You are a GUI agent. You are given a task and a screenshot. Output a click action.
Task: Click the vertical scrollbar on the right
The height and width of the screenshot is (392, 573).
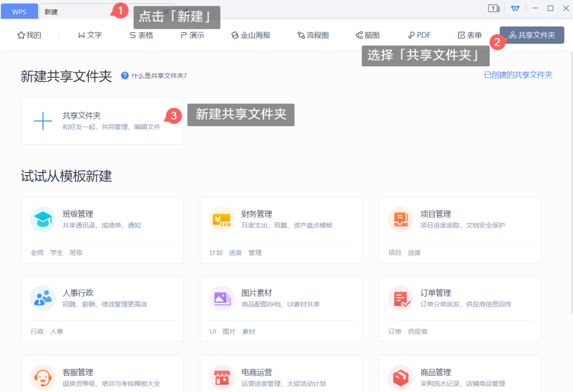571,182
